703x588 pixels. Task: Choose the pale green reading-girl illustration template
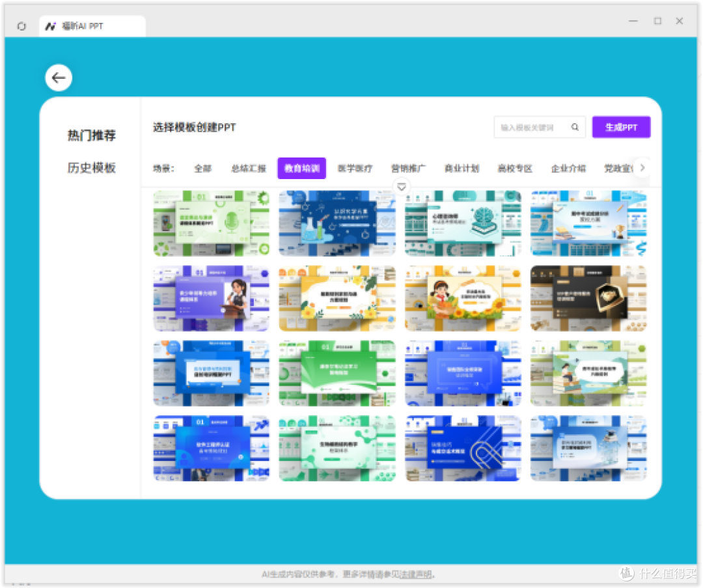tap(588, 373)
